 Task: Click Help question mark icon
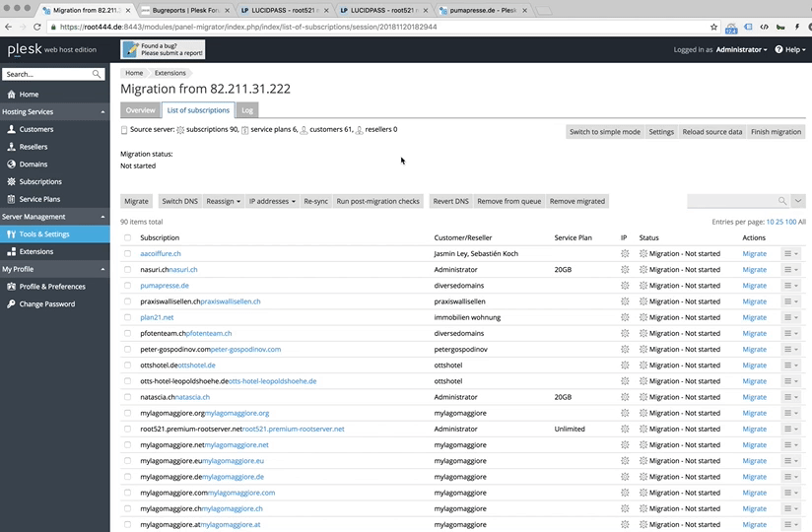pyautogui.click(x=778, y=49)
